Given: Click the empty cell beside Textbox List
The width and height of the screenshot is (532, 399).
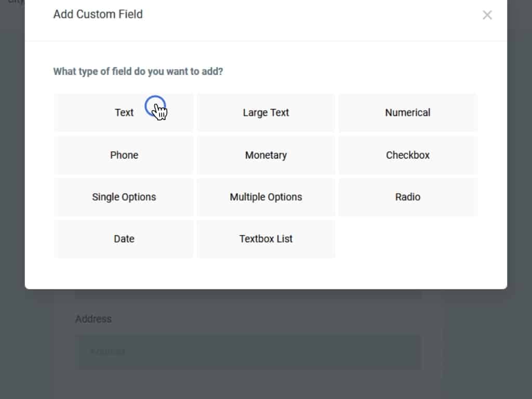Looking at the screenshot, I should tap(407, 239).
